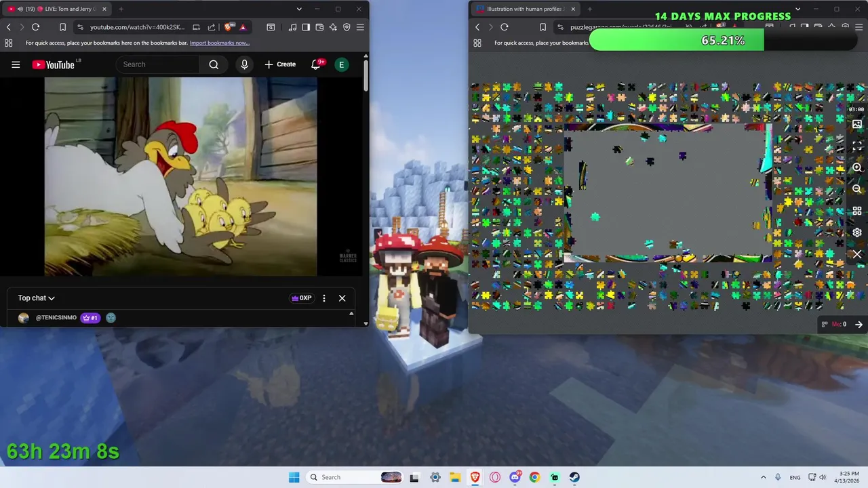
Task: Open Steam from the taskbar
Action: tap(574, 477)
